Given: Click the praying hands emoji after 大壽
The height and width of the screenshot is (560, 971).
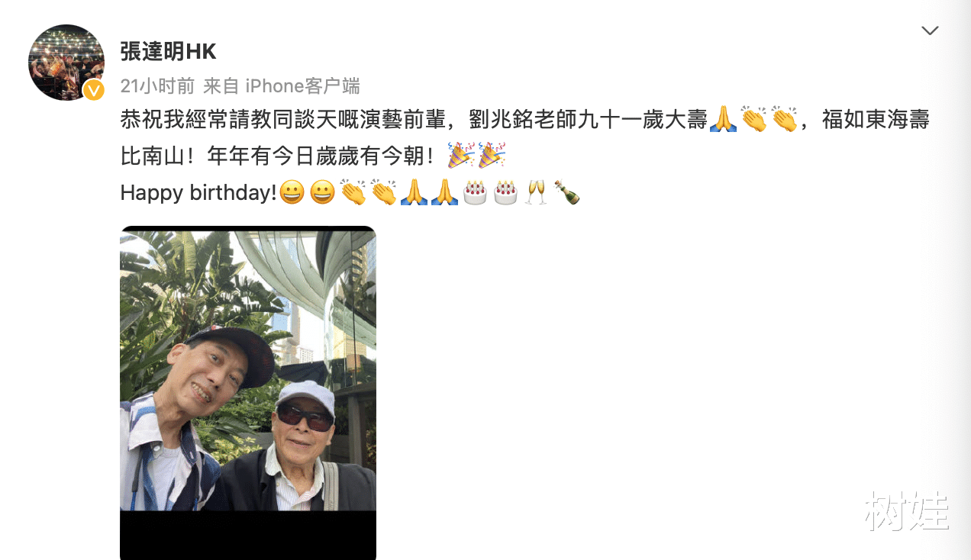Looking at the screenshot, I should click(x=723, y=120).
